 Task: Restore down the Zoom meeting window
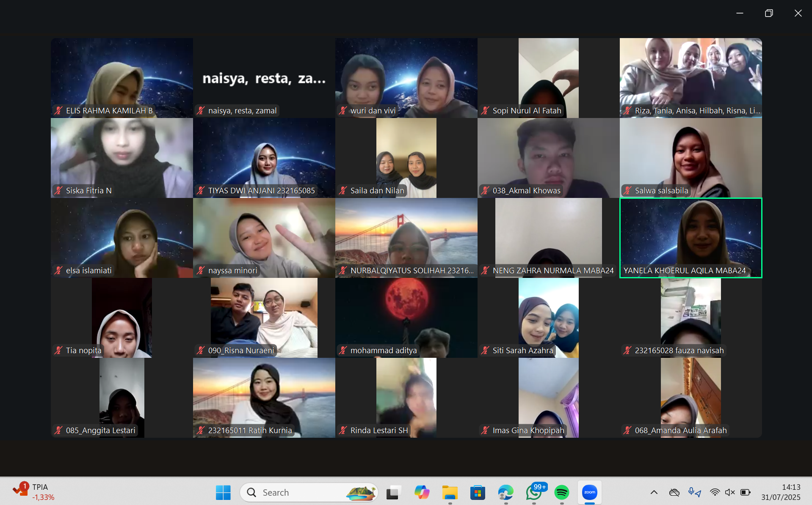(769, 13)
